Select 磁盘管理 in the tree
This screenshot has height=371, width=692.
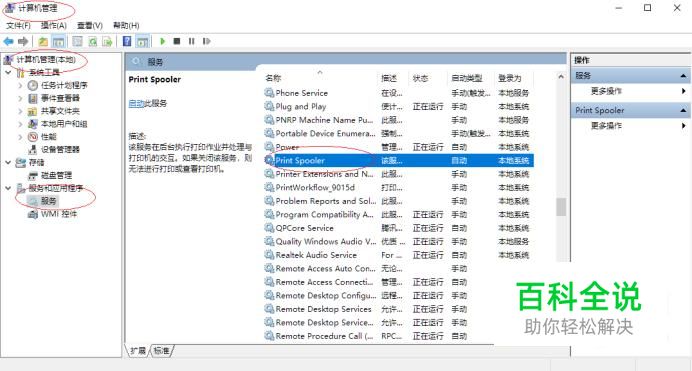(x=56, y=176)
